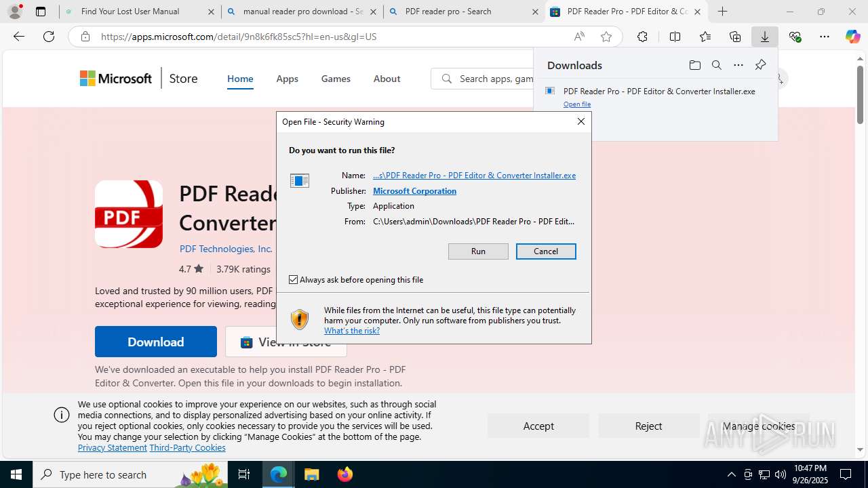Click the Manage cookies button
Screen dimensions: 868x488
pyautogui.click(x=759, y=426)
